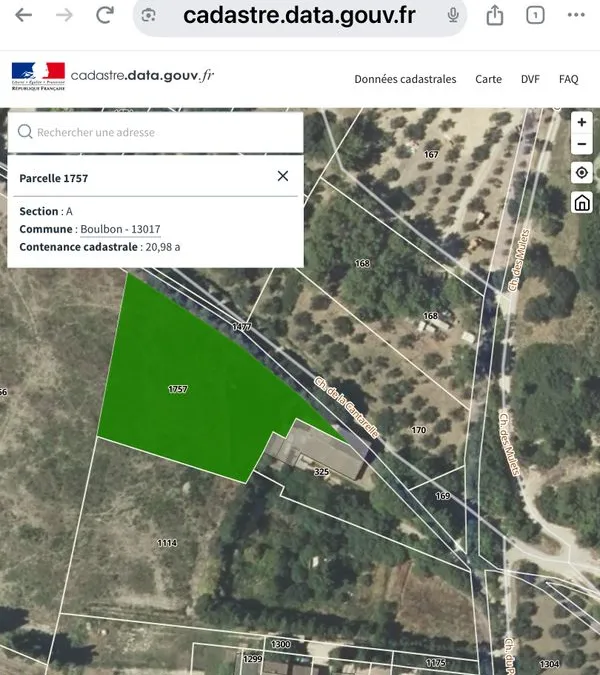Screen dimensions: 600x675
Task: Share the page via share icon
Action: [x=495, y=15]
